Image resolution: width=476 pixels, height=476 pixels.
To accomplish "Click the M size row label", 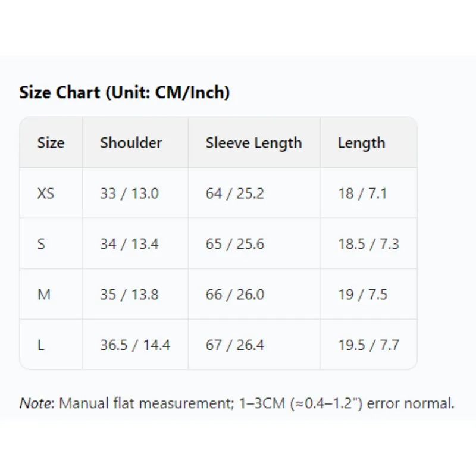I will click(x=44, y=295).
